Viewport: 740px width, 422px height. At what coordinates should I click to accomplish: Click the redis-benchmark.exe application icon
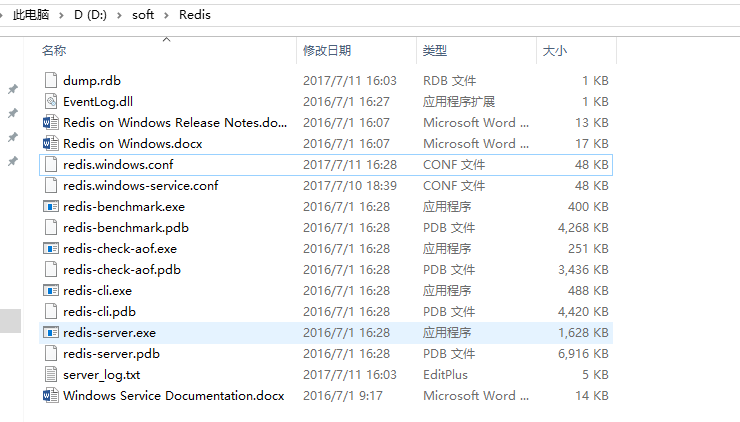pyautogui.click(x=51, y=207)
